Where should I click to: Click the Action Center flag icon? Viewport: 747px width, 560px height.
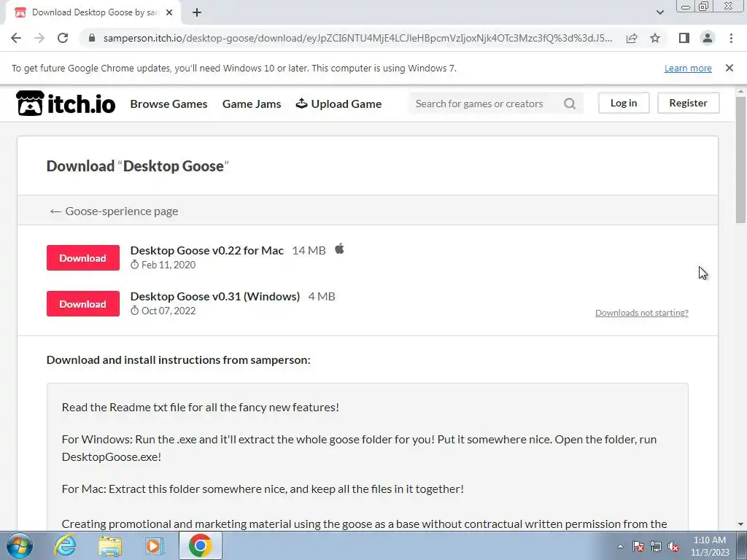pyautogui.click(x=638, y=546)
